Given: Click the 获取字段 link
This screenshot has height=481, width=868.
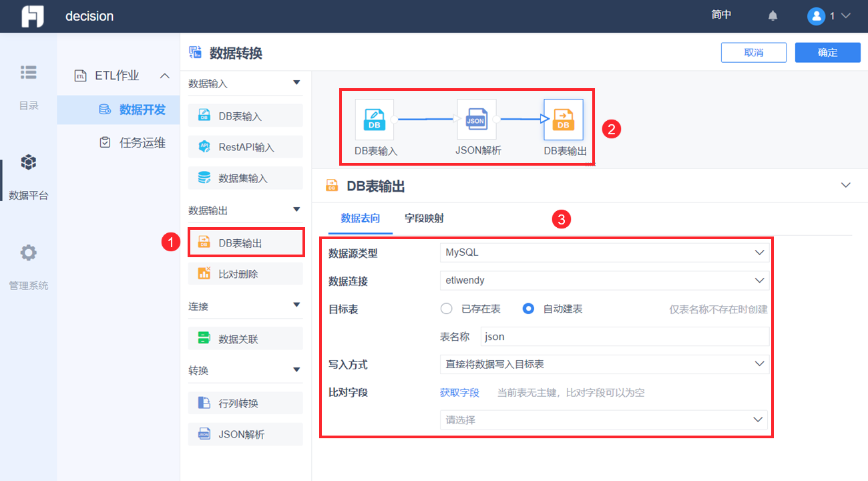Looking at the screenshot, I should coord(459,393).
